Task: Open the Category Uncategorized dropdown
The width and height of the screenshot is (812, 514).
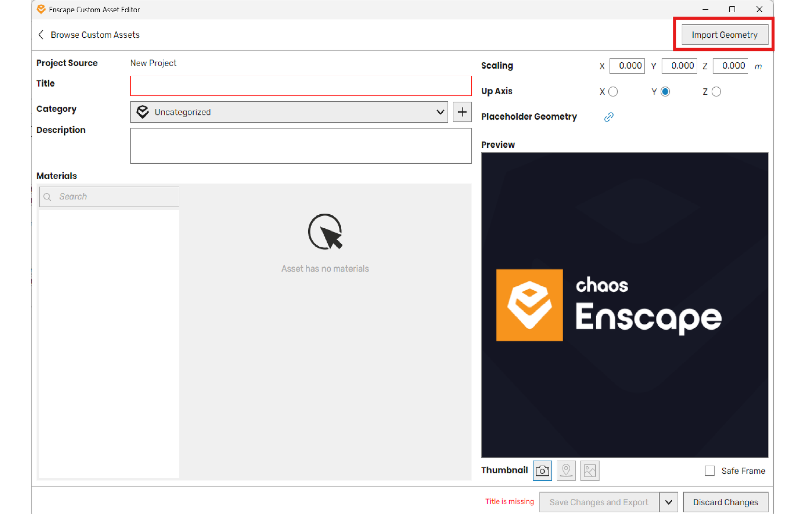Action: click(x=289, y=112)
